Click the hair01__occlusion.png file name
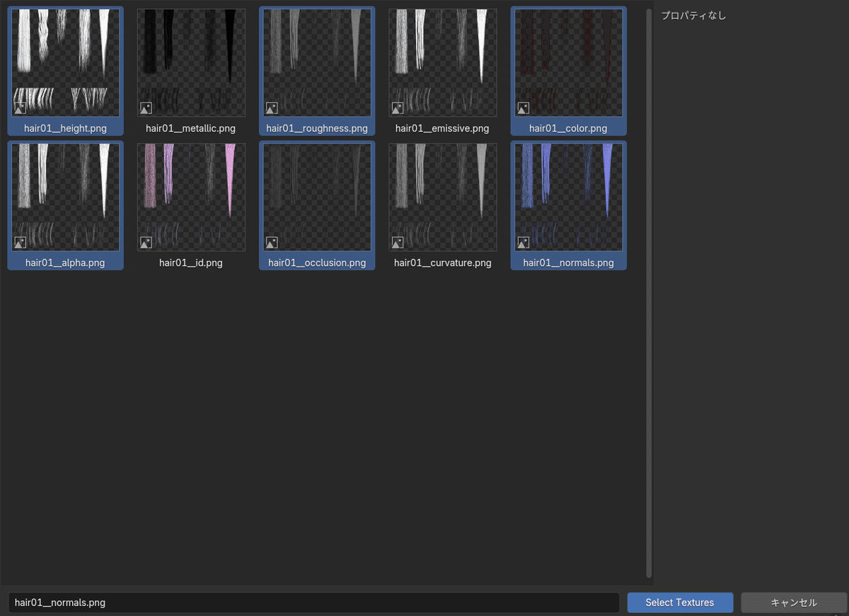Image resolution: width=849 pixels, height=616 pixels. pos(317,263)
